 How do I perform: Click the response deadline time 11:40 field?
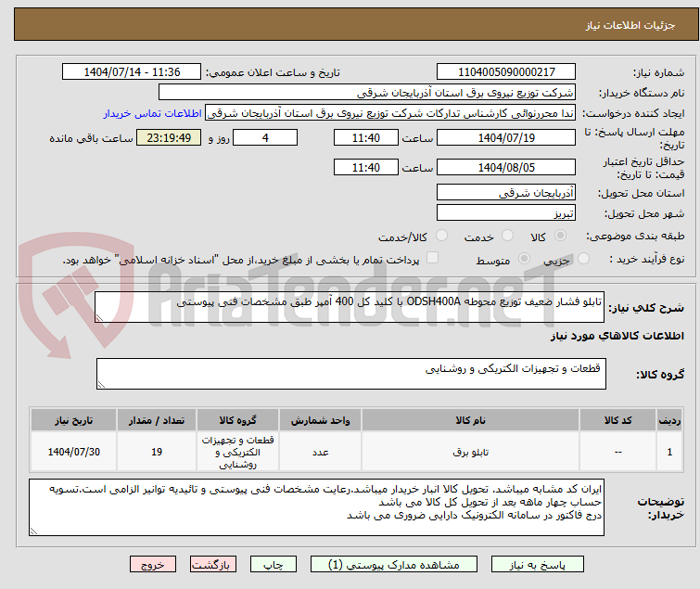(366, 137)
